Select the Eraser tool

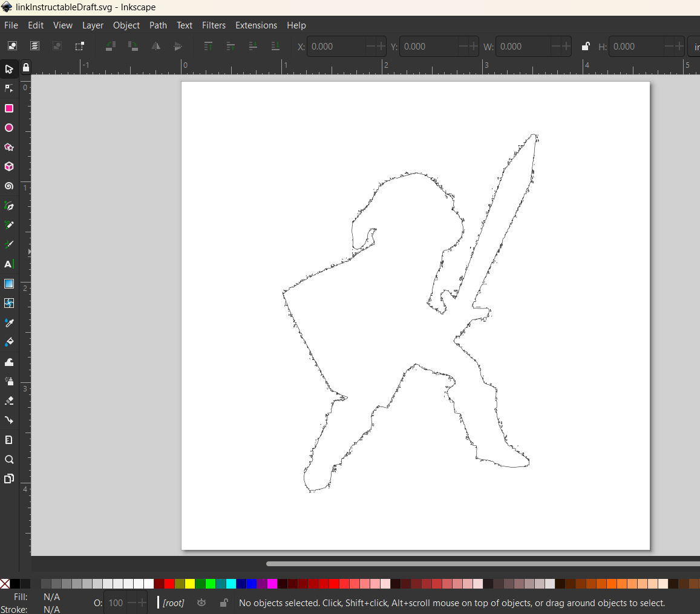tap(9, 400)
